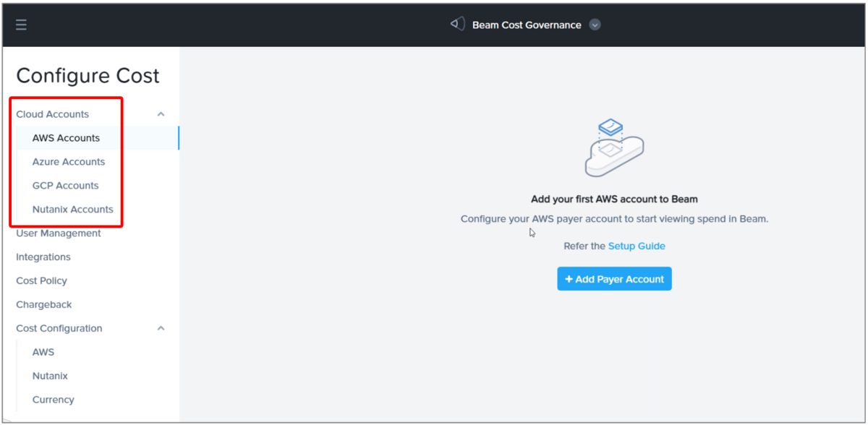Click the Beam megaphone logo icon

coord(457,25)
